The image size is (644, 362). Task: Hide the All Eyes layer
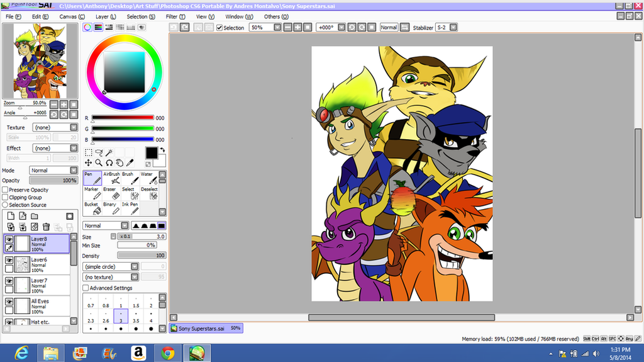[x=9, y=302]
